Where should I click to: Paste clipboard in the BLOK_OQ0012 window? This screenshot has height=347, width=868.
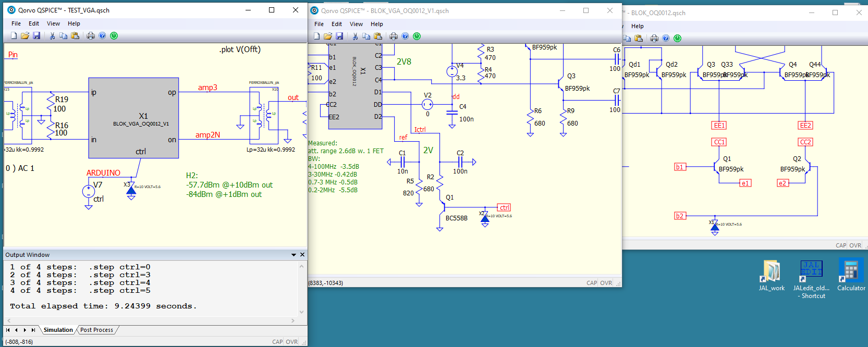[x=639, y=39]
